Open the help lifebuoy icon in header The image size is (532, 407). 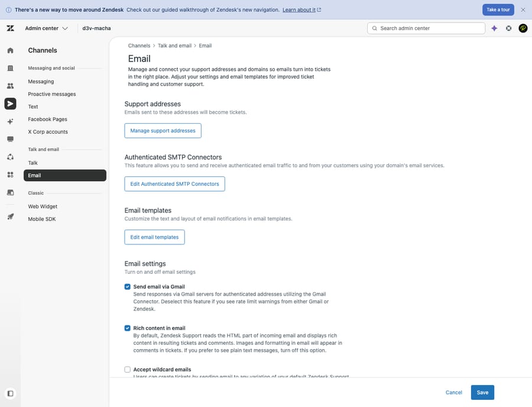click(508, 28)
